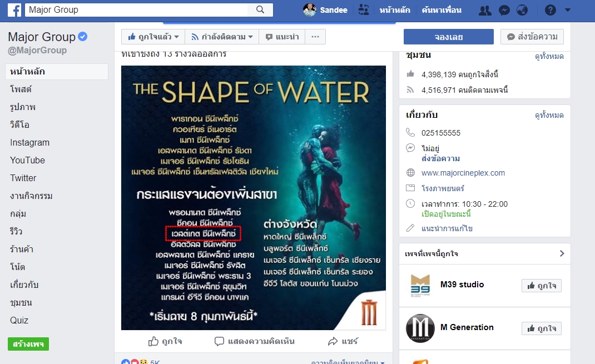Open the friend requests icon
Image resolution: width=595 pixels, height=364 pixels.
pos(484,10)
